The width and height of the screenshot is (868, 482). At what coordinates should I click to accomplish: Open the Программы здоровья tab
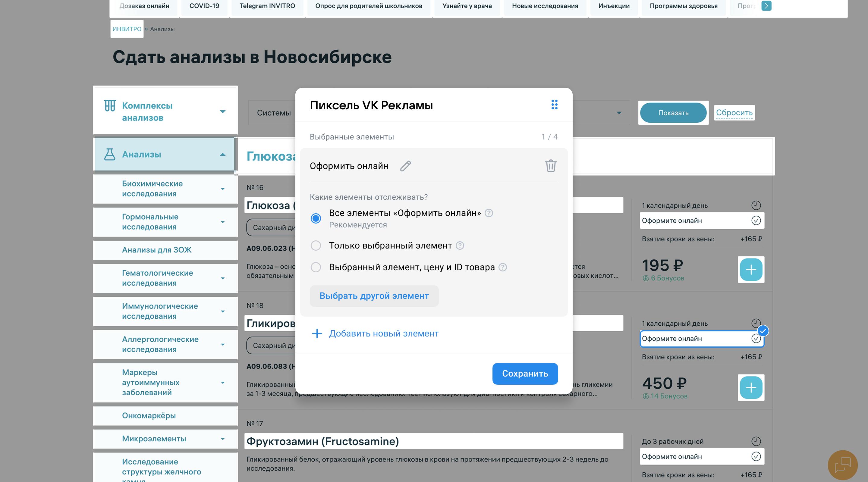(x=683, y=6)
